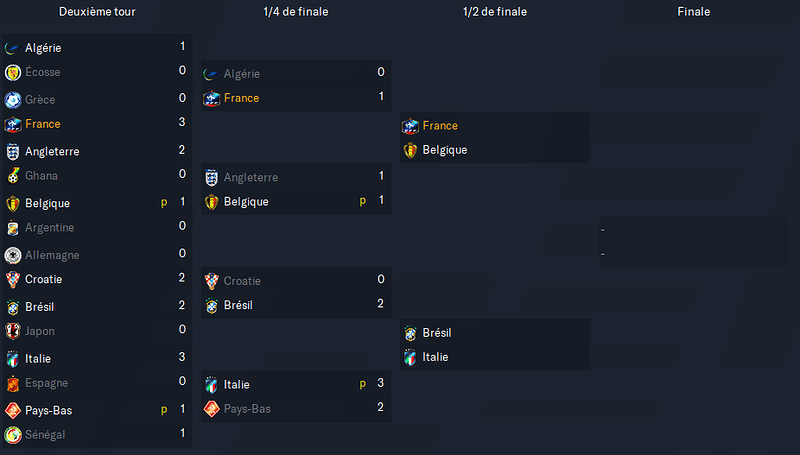This screenshot has width=800, height=455.
Task: Click the Sénégal team crest
Action: (13, 435)
